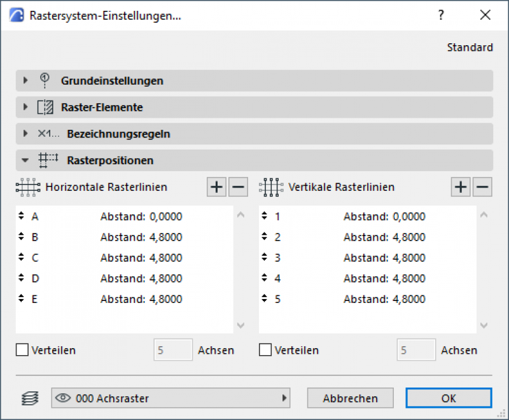Confirm settings with the OK button
This screenshot has width=509, height=420.
tap(448, 398)
